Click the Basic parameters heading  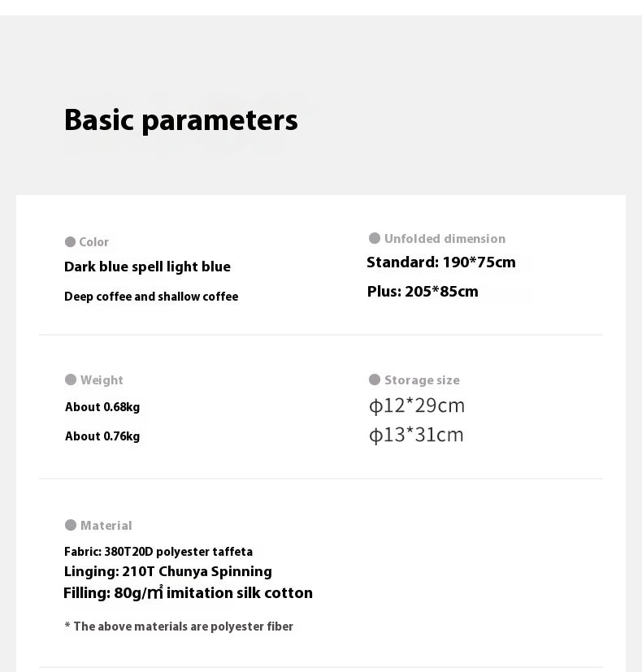tap(180, 120)
